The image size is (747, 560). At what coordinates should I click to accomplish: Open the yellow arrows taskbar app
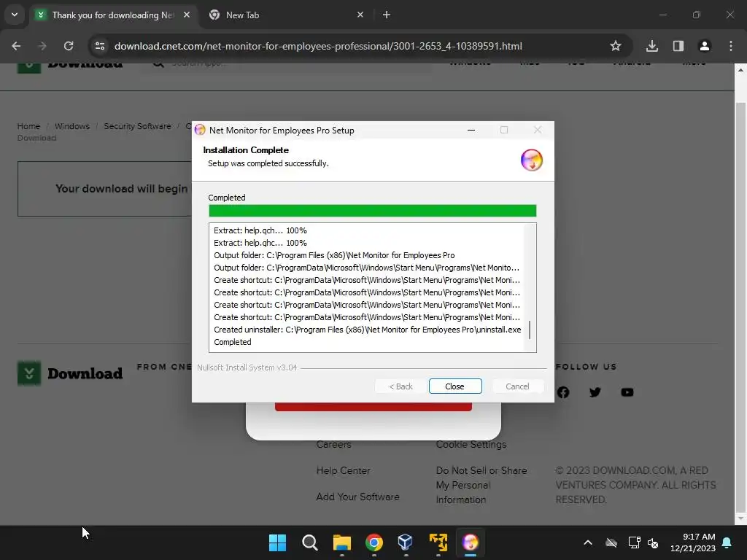[438, 542]
